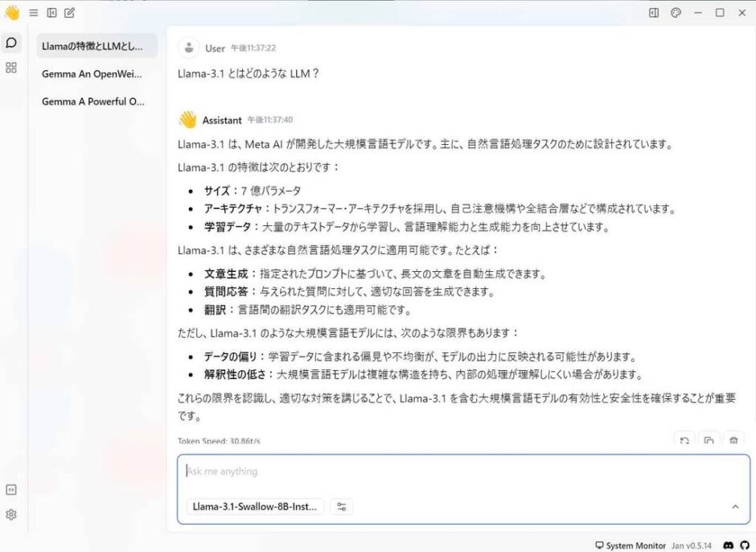Open the Hub using the grid icon

tap(11, 68)
